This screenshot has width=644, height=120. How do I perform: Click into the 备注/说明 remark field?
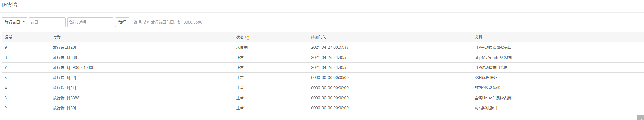90,22
